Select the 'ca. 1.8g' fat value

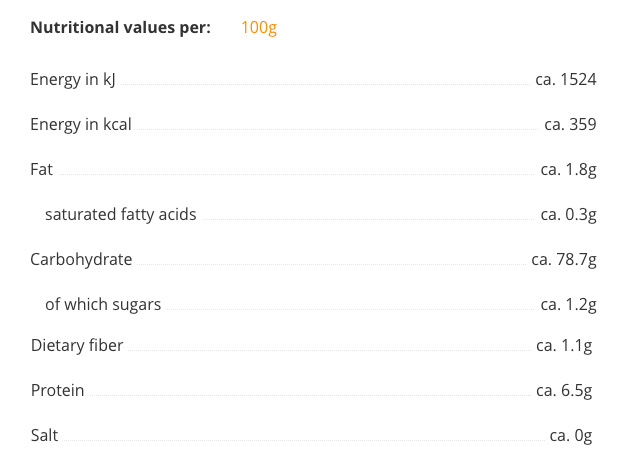click(x=568, y=170)
